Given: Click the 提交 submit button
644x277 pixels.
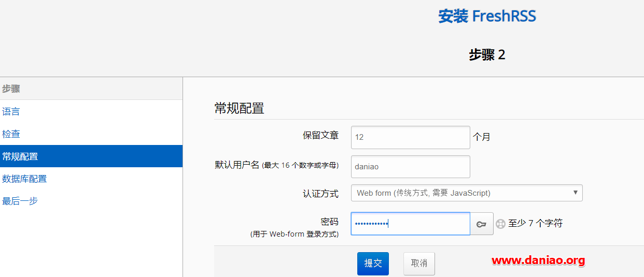Looking at the screenshot, I should click(x=373, y=264).
